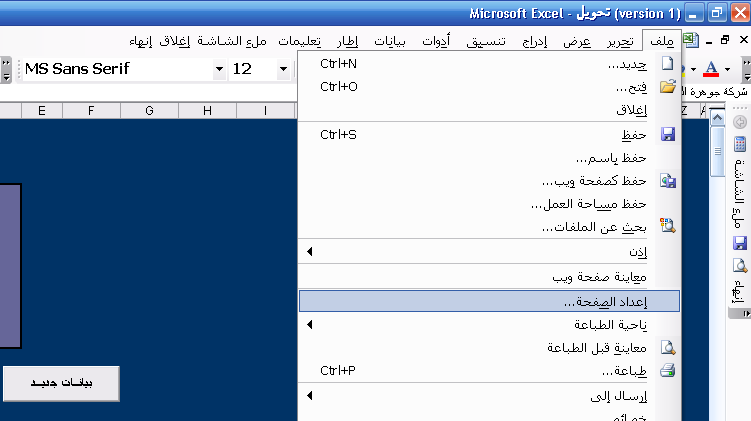Expand the إرسال إلى send to submenu

click(309, 396)
